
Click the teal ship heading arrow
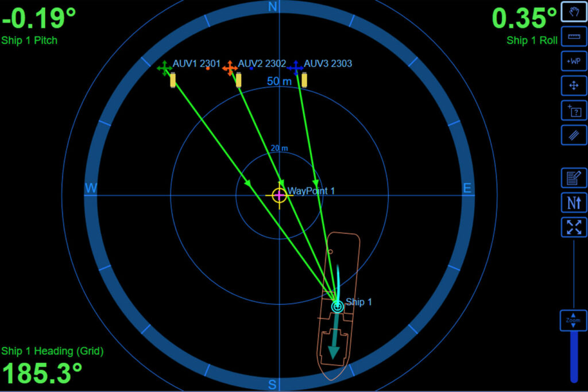point(335,335)
